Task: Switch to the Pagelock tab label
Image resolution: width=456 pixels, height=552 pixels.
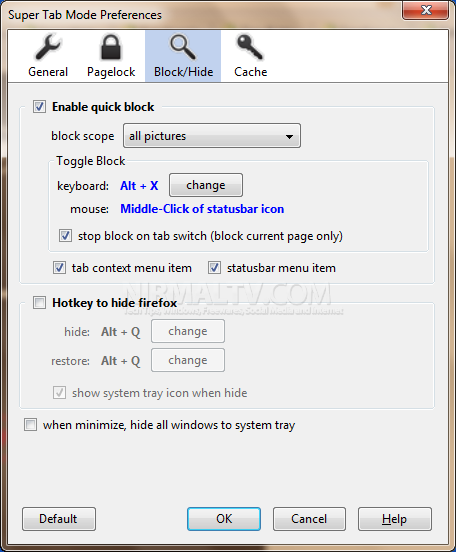Action: (x=111, y=72)
